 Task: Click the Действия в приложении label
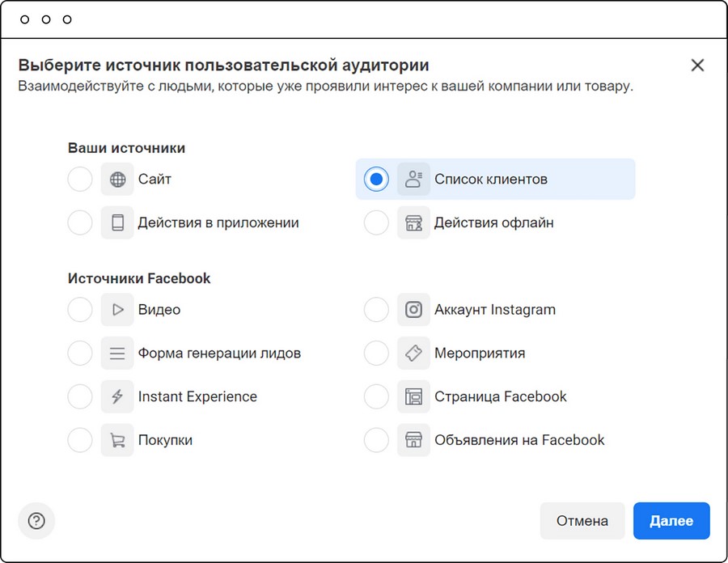click(x=218, y=222)
